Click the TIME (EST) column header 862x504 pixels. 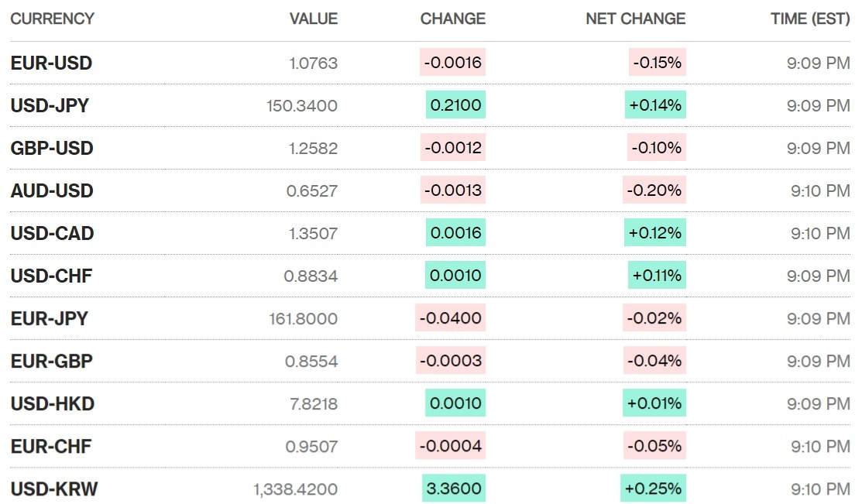(810, 19)
